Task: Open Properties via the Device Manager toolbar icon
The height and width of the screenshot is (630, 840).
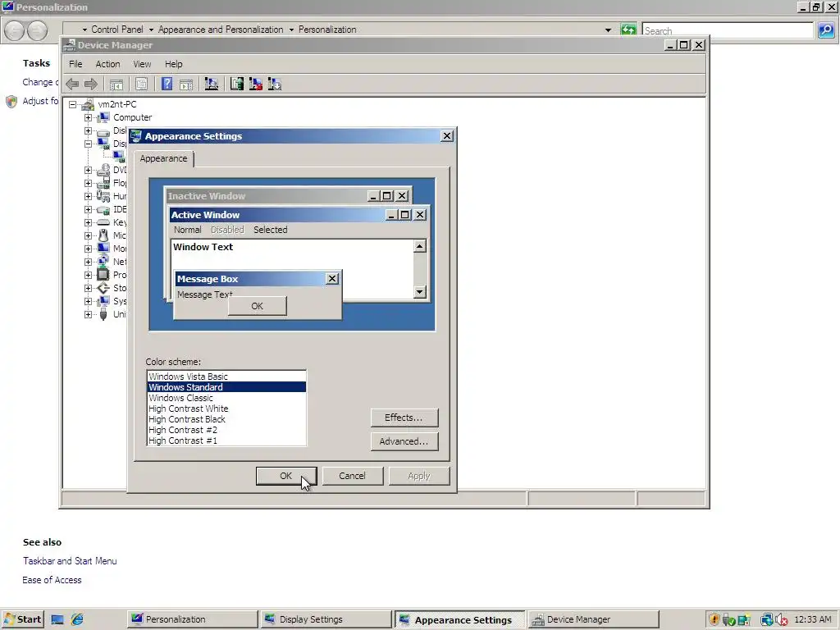Action: [x=141, y=84]
